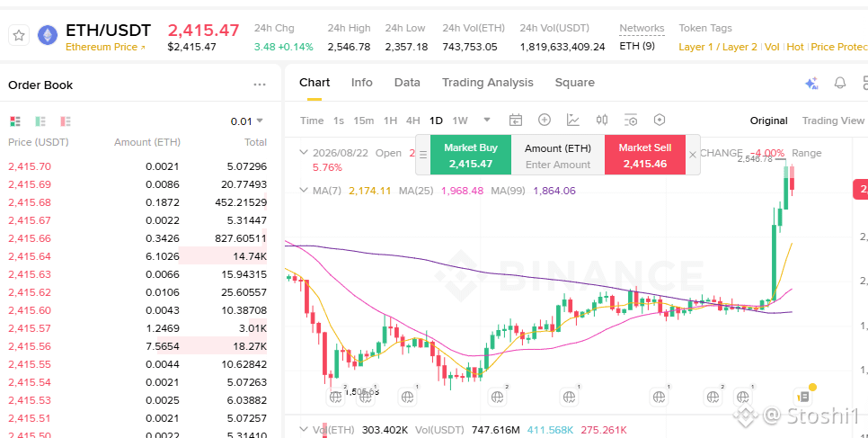Image resolution: width=868 pixels, height=438 pixels.
Task: Collapse the candle OHLC info row chevron
Action: click(304, 153)
